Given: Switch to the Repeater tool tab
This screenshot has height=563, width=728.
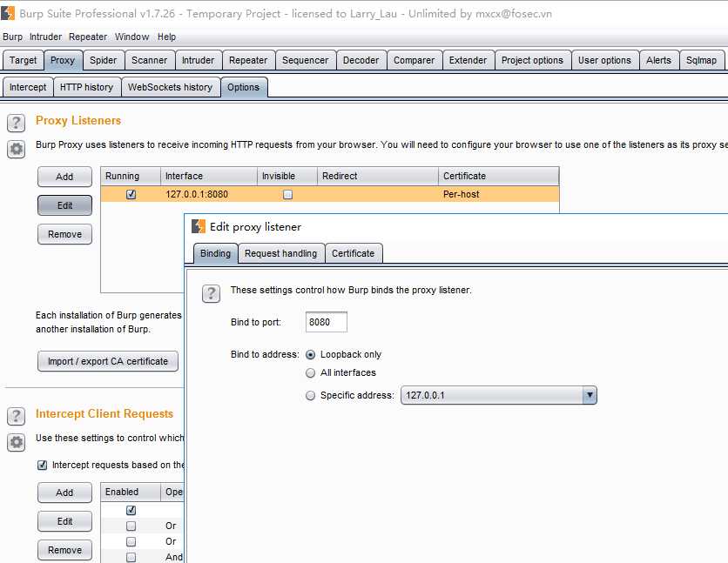Looking at the screenshot, I should 248,60.
